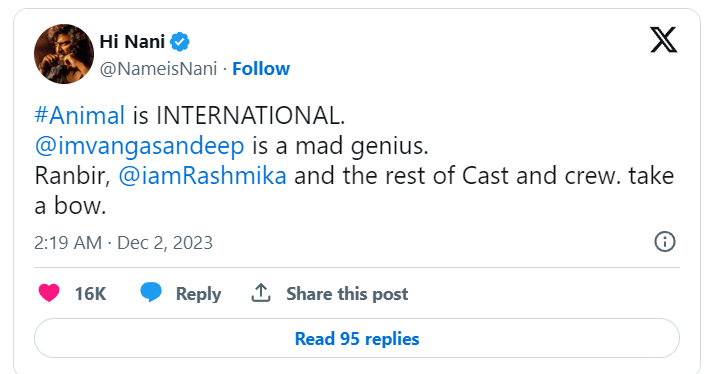711x374 pixels.
Task: Click the @NameisNani handle
Action: (x=158, y=69)
